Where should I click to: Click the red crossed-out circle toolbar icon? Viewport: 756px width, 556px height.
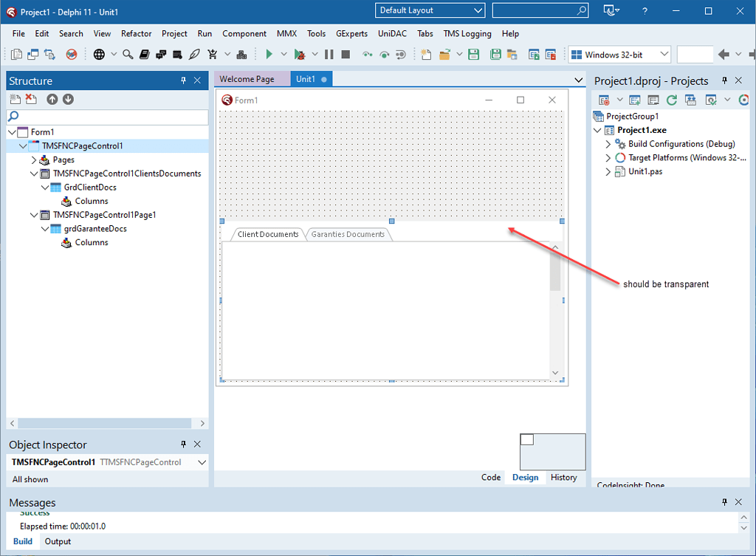tap(72, 55)
